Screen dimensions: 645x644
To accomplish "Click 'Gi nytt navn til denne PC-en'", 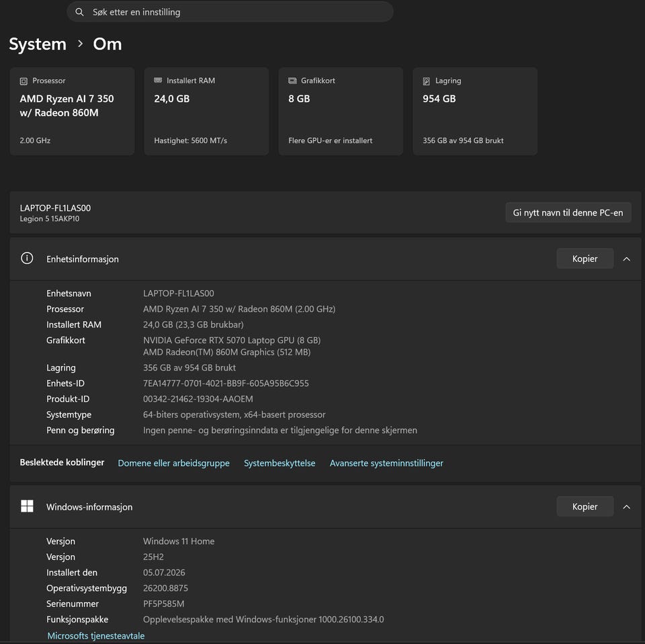I will [x=568, y=213].
